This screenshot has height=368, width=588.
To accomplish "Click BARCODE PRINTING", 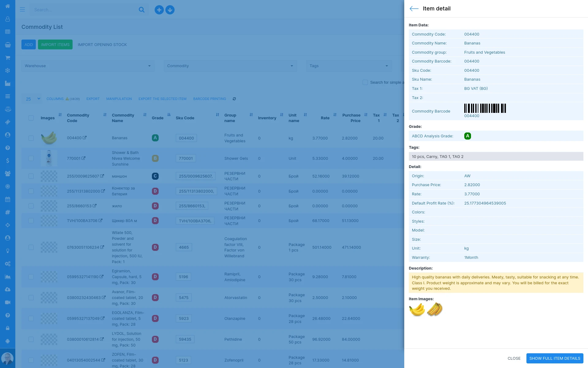I will click(x=209, y=99).
